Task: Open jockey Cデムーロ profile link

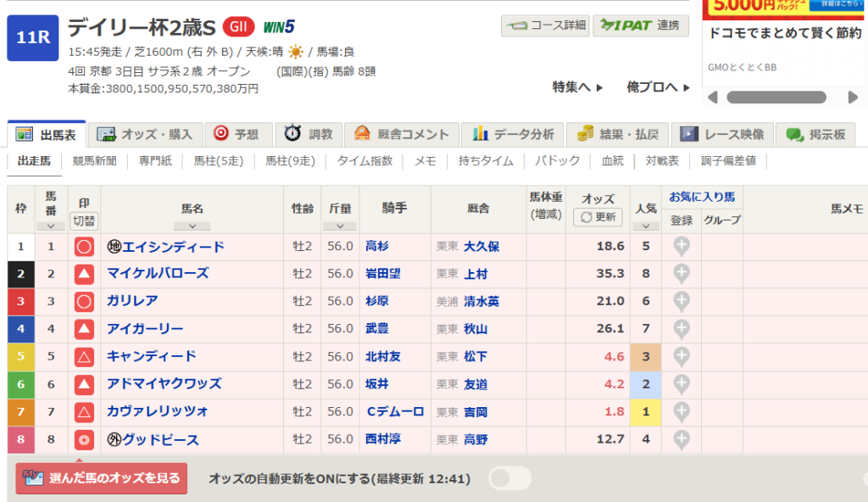Action: [x=394, y=412]
